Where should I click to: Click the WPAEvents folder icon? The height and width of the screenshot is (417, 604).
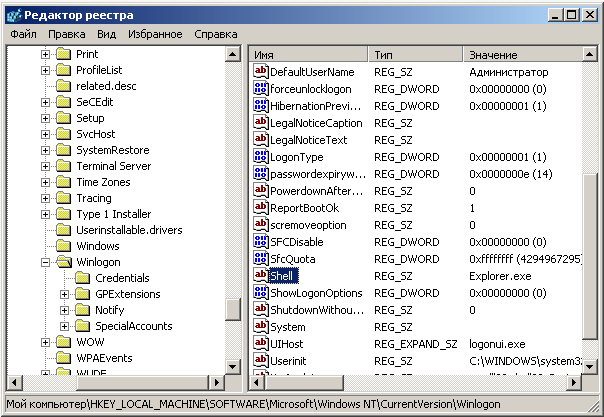click(x=64, y=358)
